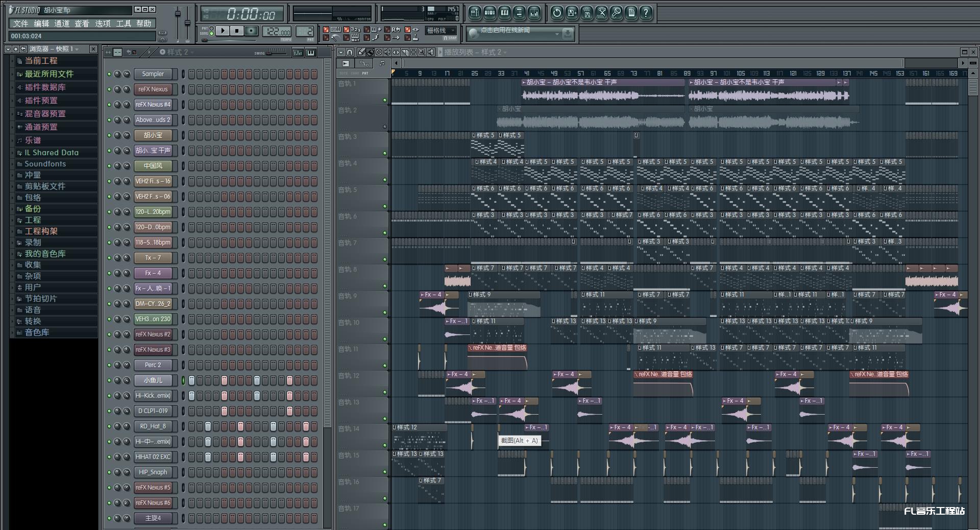The image size is (980, 530).
Task: Click the save new version icon
Action: click(572, 13)
